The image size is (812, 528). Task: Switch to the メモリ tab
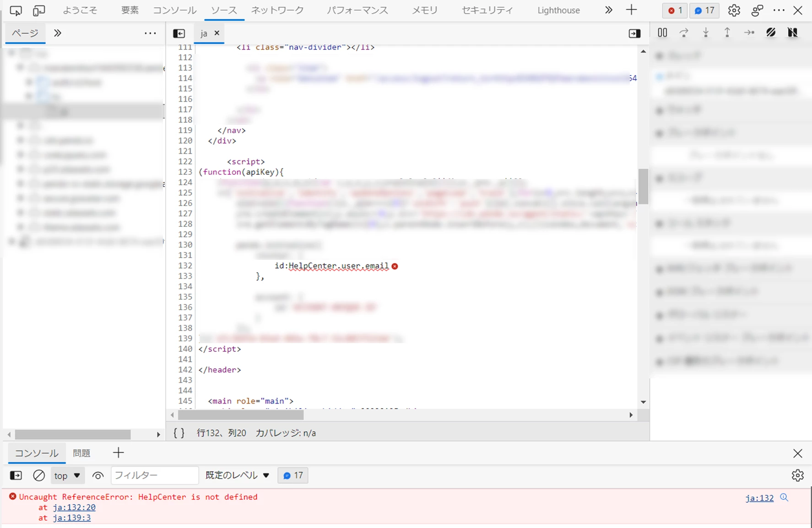425,10
